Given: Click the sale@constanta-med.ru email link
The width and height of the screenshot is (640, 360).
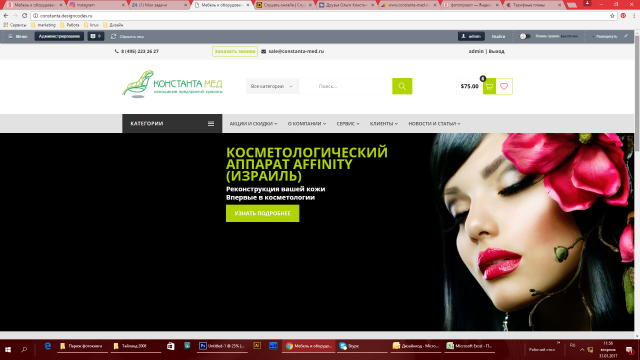Looking at the screenshot, I should [296, 51].
